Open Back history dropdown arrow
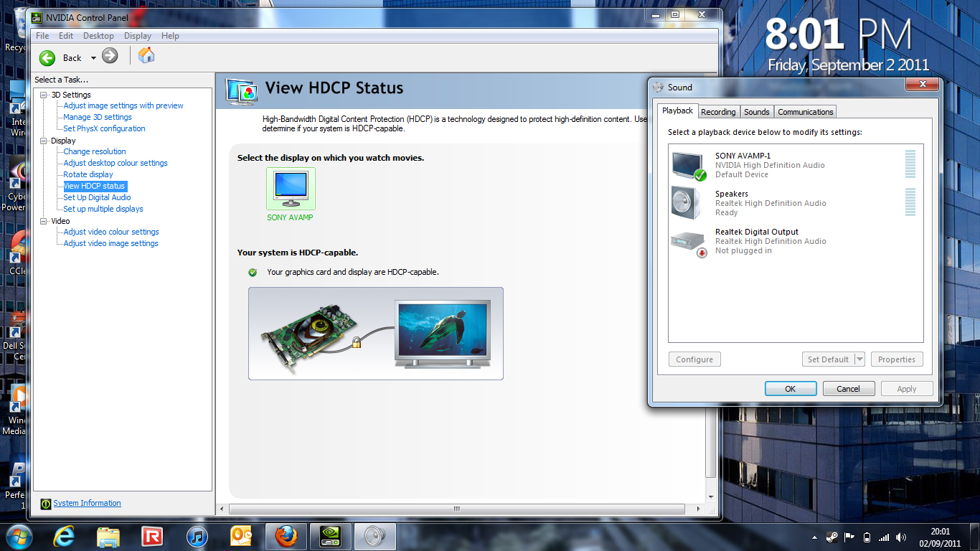The image size is (980, 551). (93, 58)
